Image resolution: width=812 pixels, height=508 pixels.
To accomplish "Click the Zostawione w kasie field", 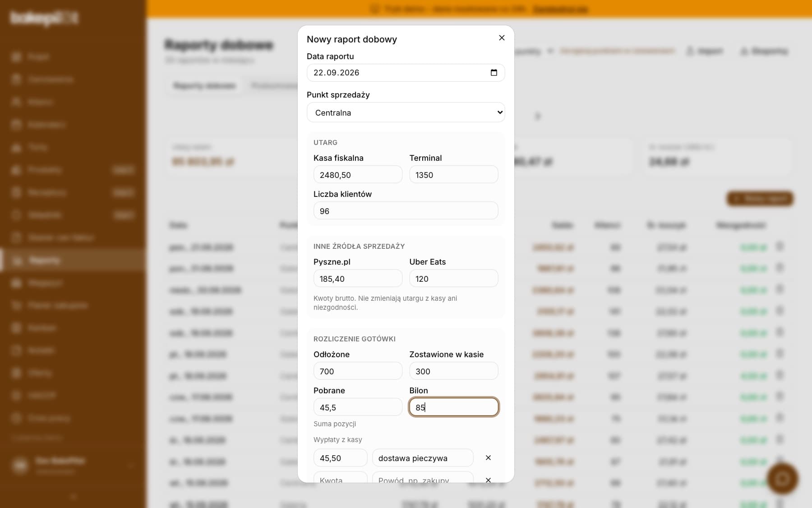I will tap(453, 371).
